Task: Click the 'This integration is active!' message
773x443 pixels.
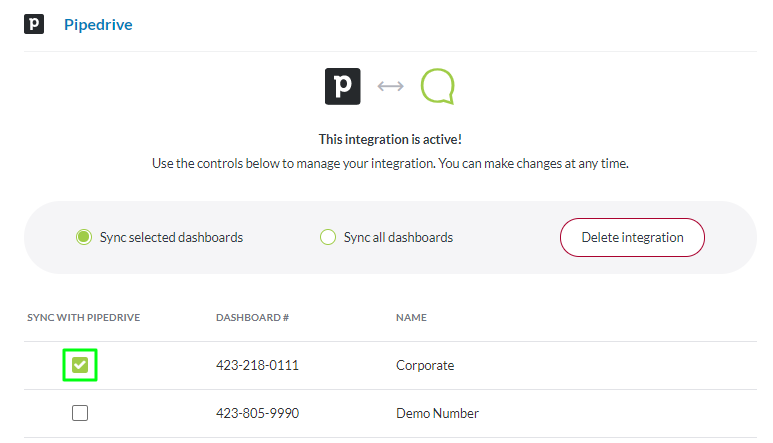Action: (390, 140)
